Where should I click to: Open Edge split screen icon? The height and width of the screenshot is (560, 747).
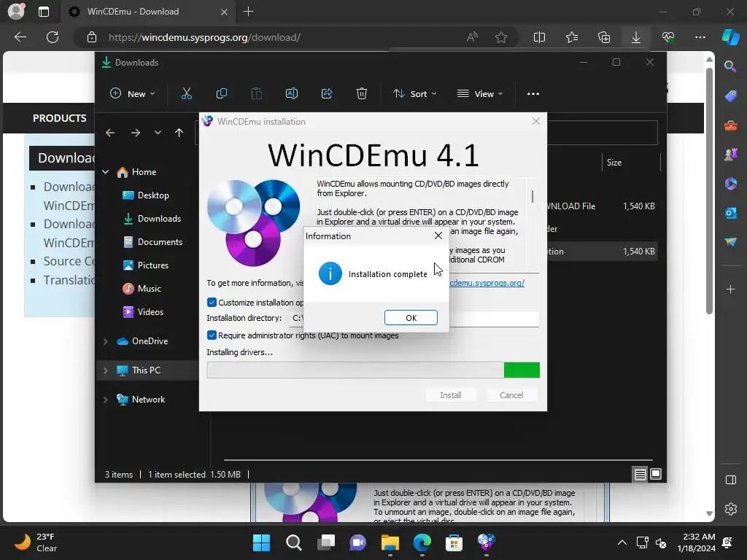coord(539,37)
